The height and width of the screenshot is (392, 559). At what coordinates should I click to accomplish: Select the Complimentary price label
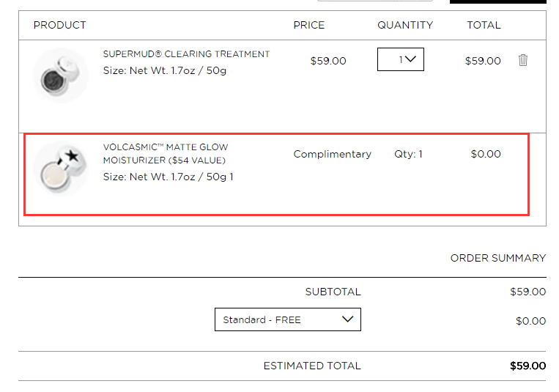(333, 154)
